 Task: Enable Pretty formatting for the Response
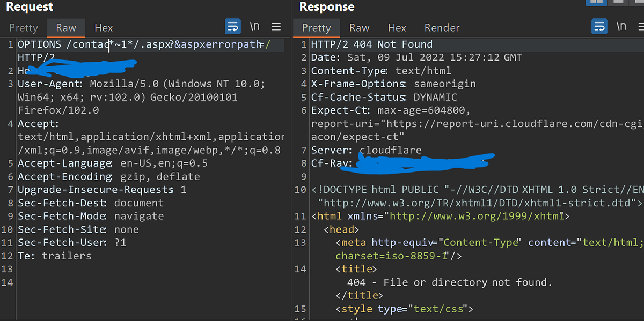[316, 28]
